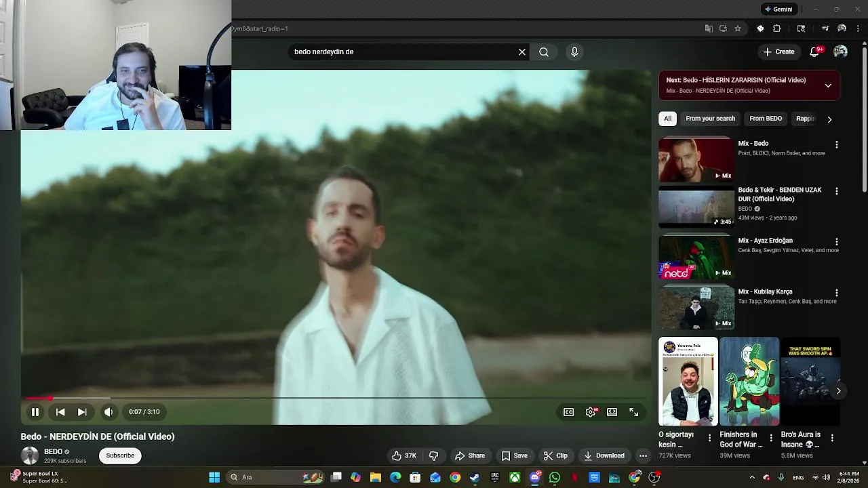
Task: Open BENDEN UZAK DUR video title
Action: tap(780, 195)
